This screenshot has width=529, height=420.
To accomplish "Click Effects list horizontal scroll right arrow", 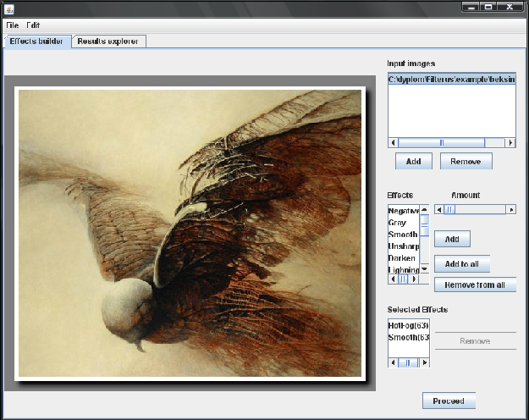I will pyautogui.click(x=414, y=279).
